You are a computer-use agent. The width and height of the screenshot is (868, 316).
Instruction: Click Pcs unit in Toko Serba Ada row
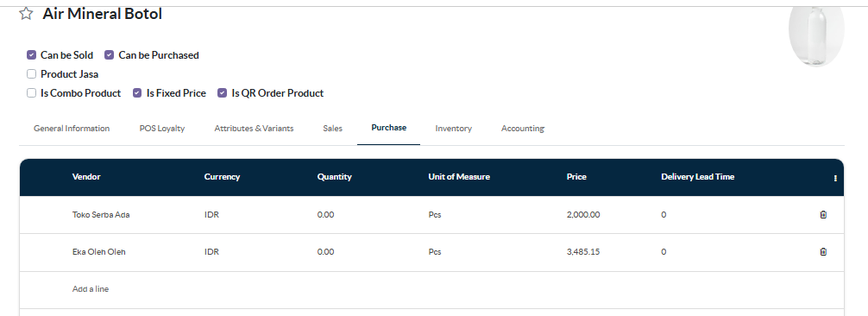click(435, 214)
